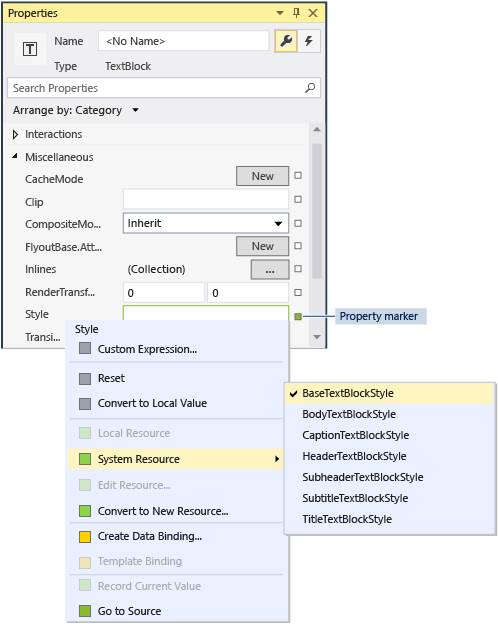Image resolution: width=498 pixels, height=624 pixels.
Task: Click in the Search Properties field
Action: [x=157, y=88]
